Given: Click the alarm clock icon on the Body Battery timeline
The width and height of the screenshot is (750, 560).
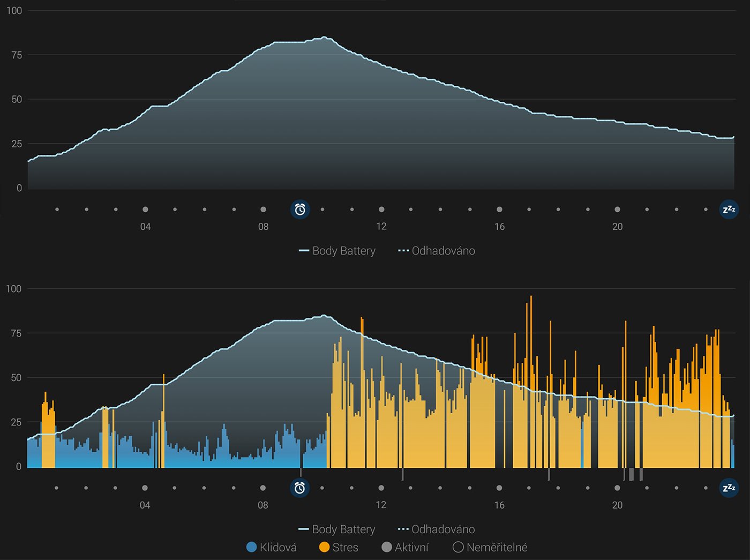Looking at the screenshot, I should coord(301,210).
